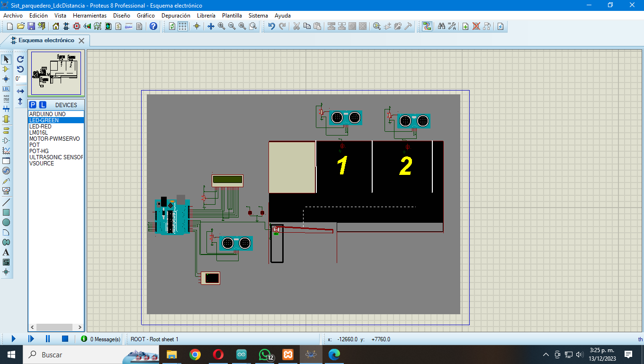Viewport: 644px width, 364px height.
Task: Choose the 2D Graphics Text A tool
Action: click(6, 252)
